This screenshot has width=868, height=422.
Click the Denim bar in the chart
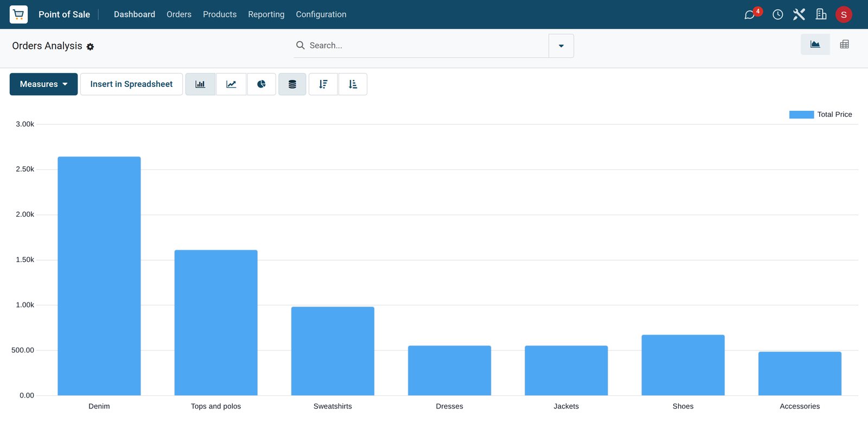99,276
